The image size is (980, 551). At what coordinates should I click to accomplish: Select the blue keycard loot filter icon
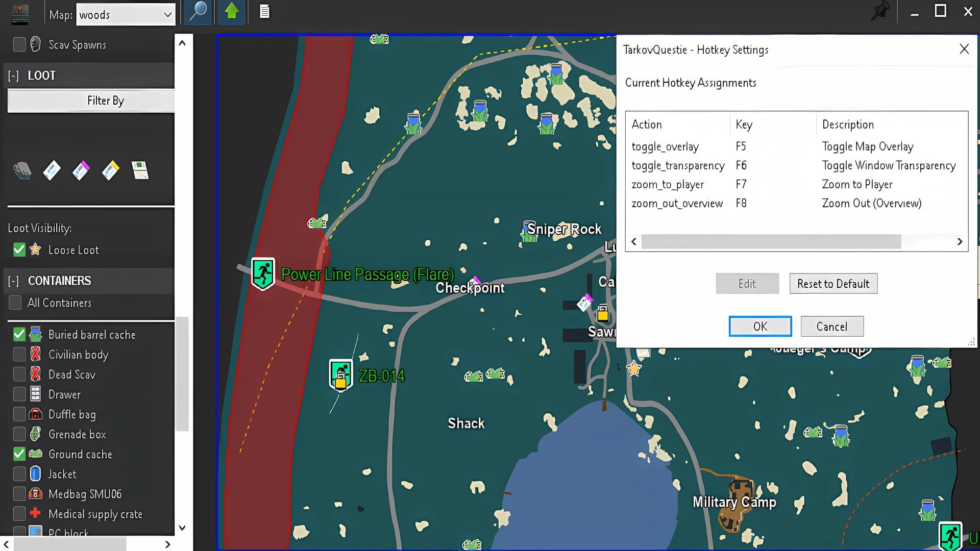tap(52, 170)
